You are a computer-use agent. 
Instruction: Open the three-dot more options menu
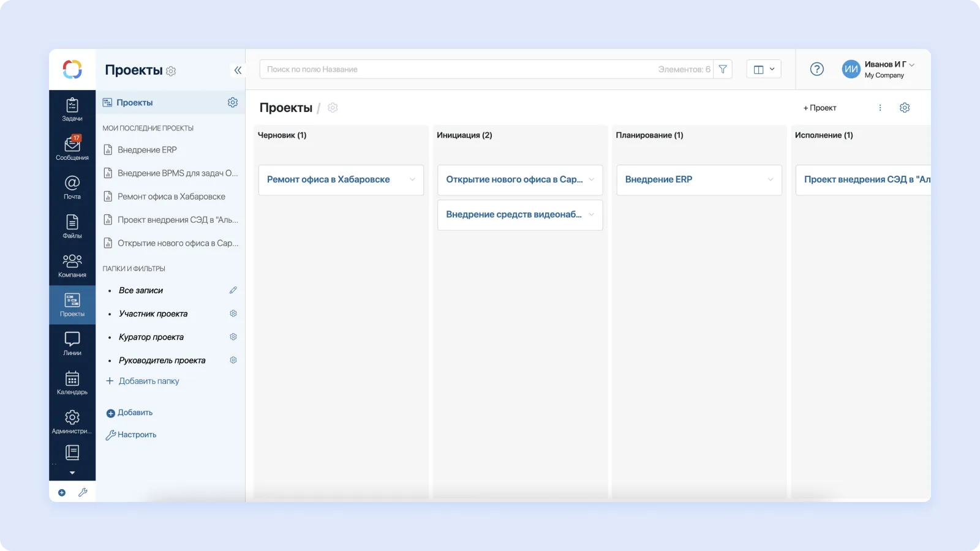point(880,108)
